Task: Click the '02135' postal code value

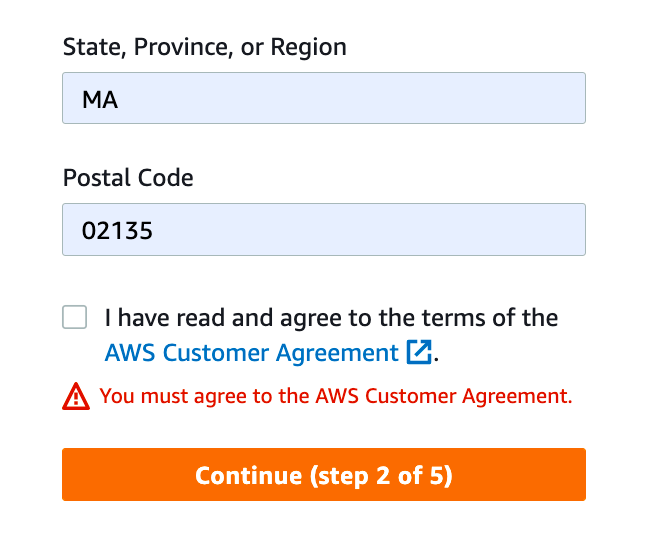Action: click(117, 230)
